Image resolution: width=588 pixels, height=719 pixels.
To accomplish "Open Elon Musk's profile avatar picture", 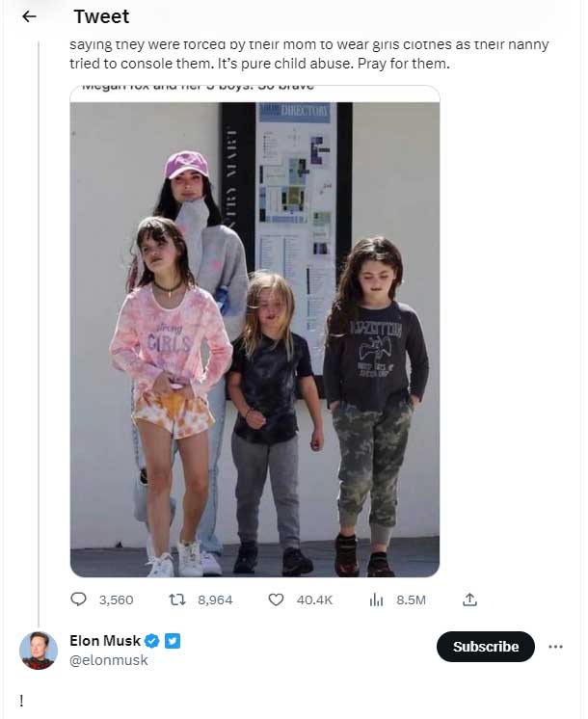I will (x=39, y=651).
